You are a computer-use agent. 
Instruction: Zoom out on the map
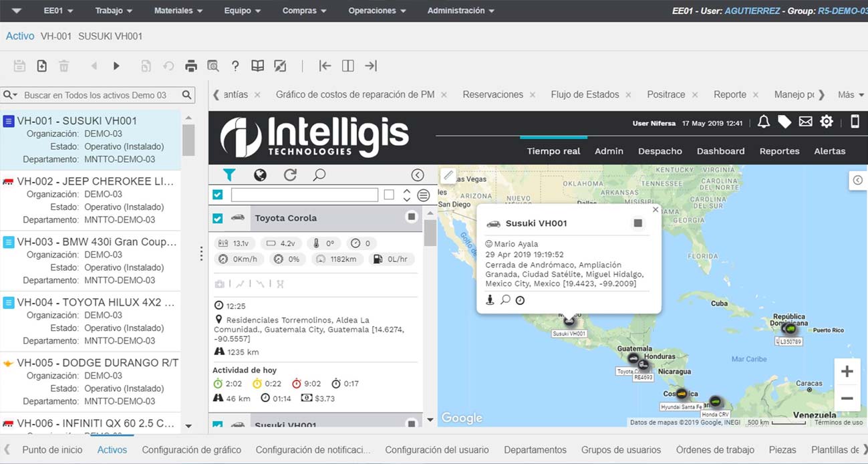point(847,398)
